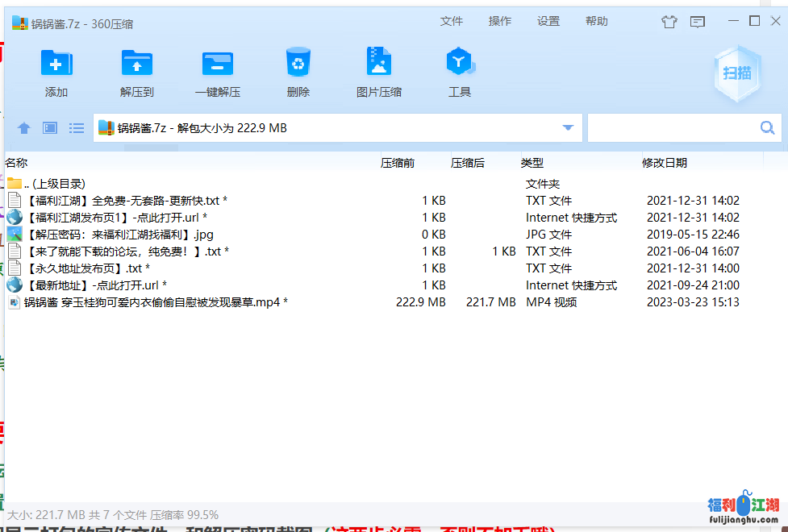The width and height of the screenshot is (788, 532).
Task: Click the search magnifier in the search box
Action: coord(766,127)
